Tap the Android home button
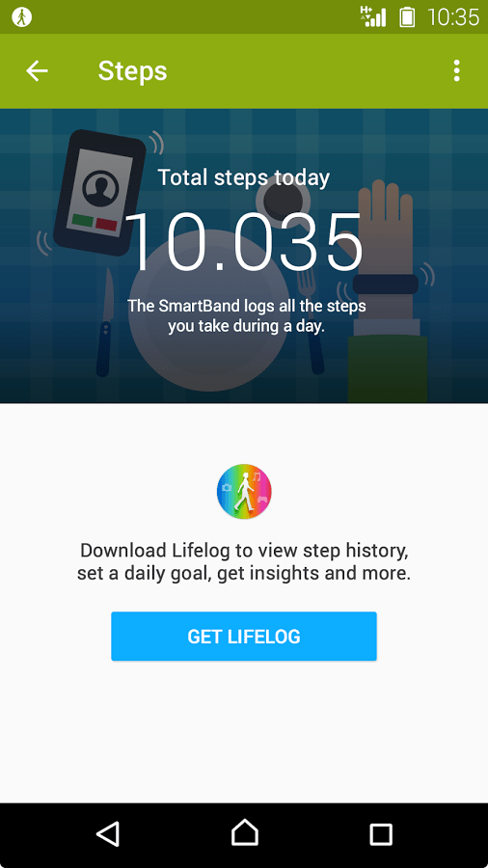The height and width of the screenshot is (868, 488). (244, 833)
